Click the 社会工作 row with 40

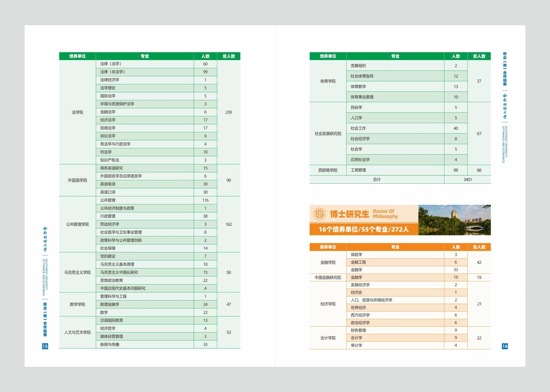[407, 128]
